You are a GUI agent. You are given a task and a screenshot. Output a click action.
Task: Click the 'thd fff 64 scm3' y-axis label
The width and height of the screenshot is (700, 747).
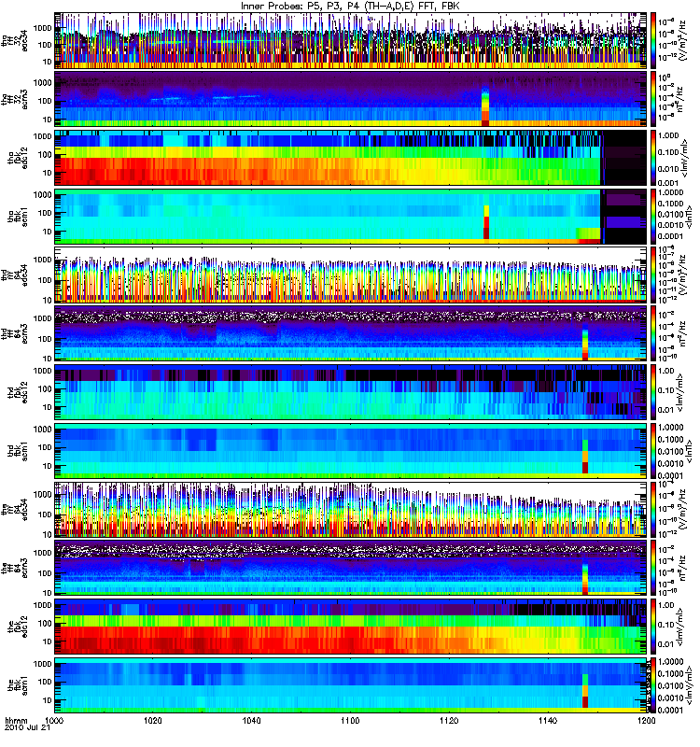[14, 333]
